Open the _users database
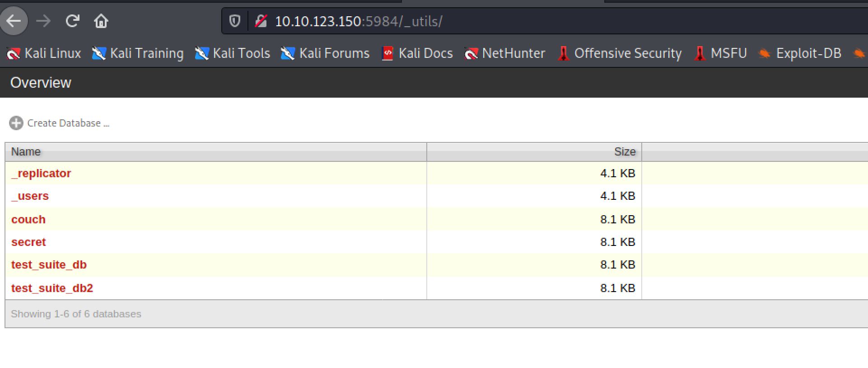This screenshot has width=868, height=368. click(30, 196)
